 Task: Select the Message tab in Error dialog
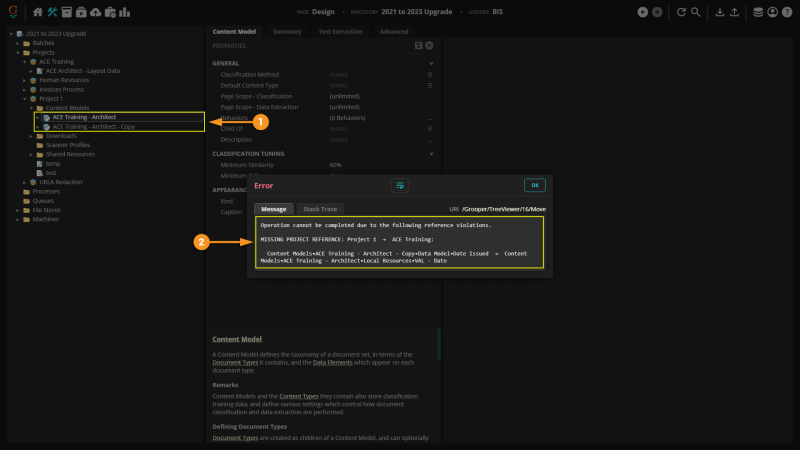pyautogui.click(x=273, y=209)
